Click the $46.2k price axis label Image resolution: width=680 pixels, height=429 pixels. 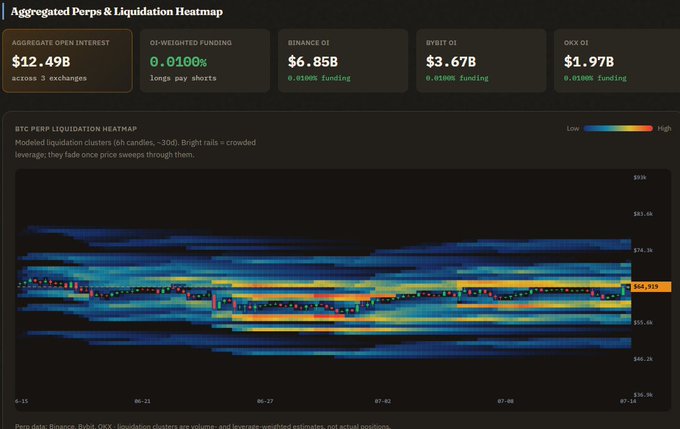[x=643, y=359]
